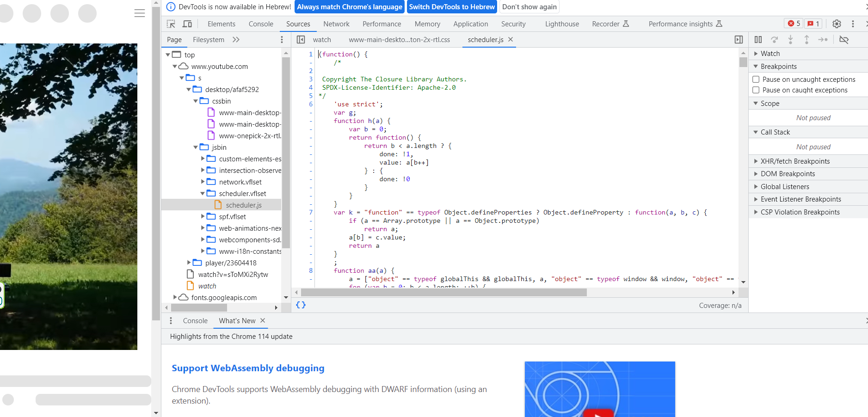Click Switch DevTools to Hebrew button

point(452,7)
